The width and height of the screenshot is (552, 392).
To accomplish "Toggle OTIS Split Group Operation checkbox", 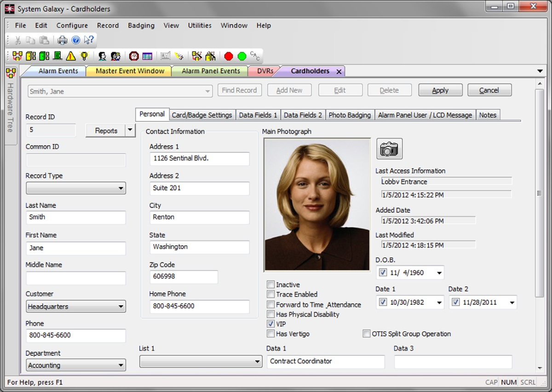I will (x=367, y=334).
